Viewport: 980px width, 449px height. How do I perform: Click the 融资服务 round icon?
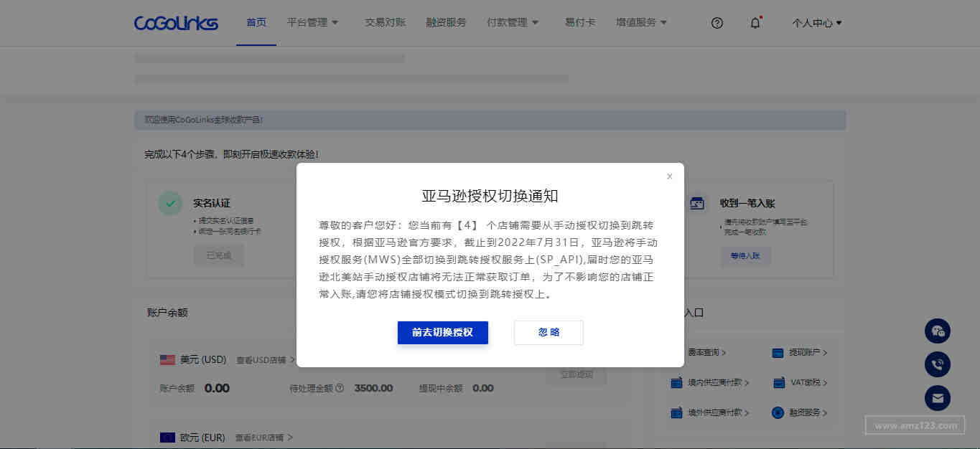[x=777, y=413]
